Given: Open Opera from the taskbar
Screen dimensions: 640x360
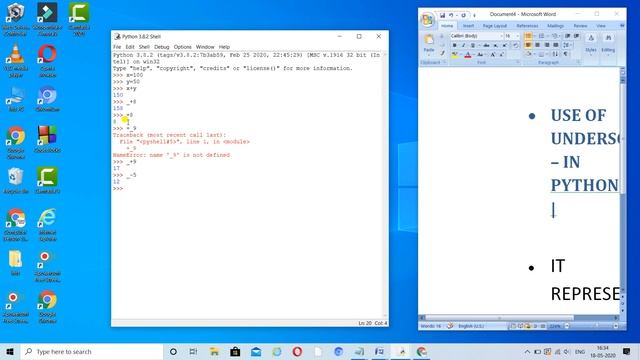Looking at the screenshot, I should click(x=297, y=351).
